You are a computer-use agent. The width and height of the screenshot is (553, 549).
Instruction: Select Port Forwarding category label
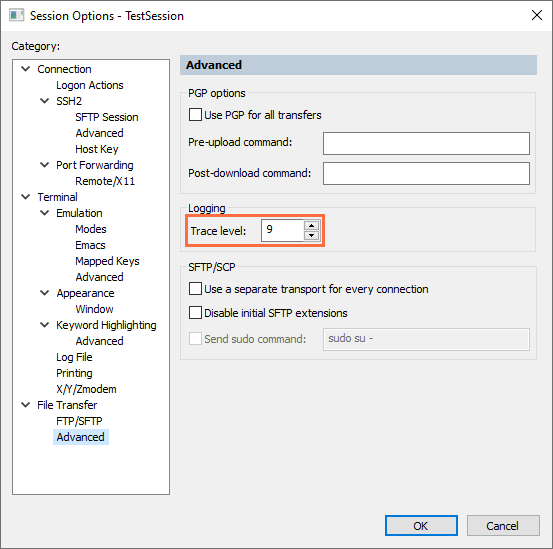(95, 165)
